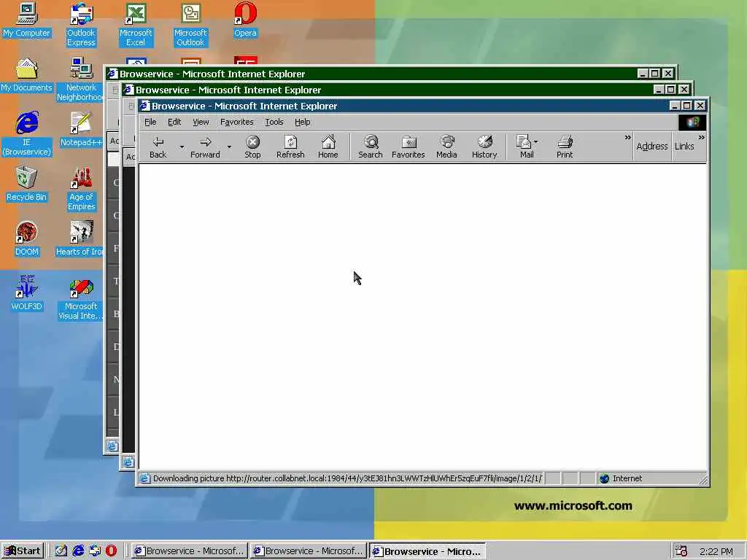Select the Network Neighborhood desktop icon

[80, 79]
